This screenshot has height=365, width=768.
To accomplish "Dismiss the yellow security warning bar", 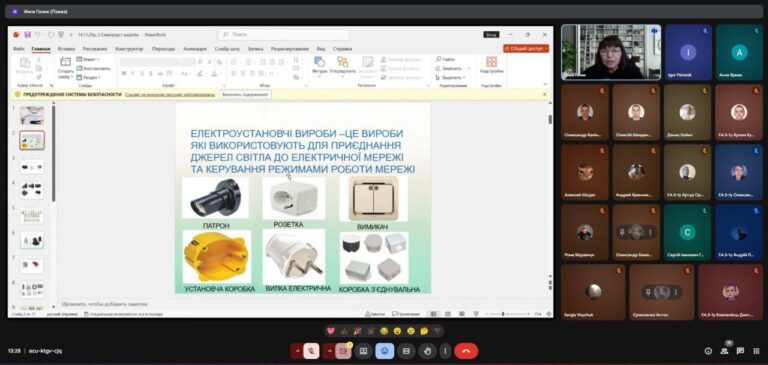I will click(545, 94).
